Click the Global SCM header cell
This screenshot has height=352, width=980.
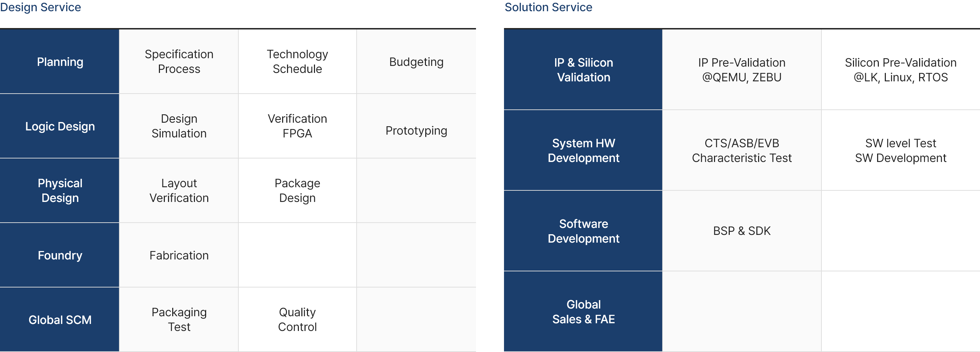pyautogui.click(x=59, y=319)
